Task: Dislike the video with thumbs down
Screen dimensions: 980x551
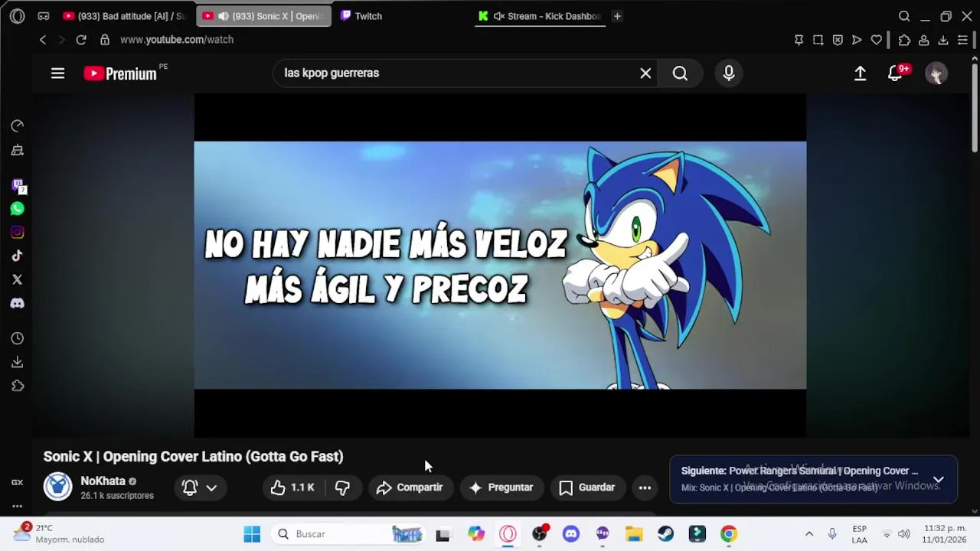Action: pyautogui.click(x=342, y=487)
